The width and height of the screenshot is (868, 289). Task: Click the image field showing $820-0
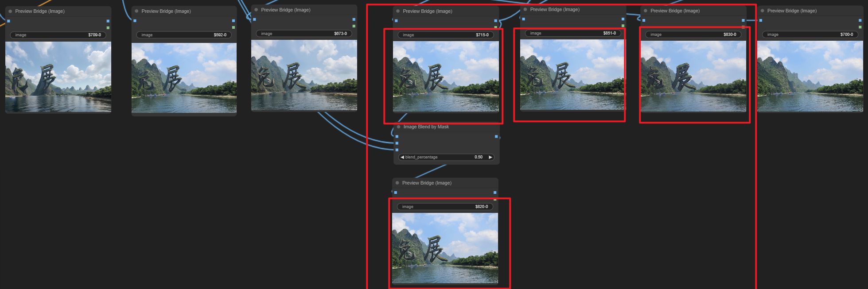pyautogui.click(x=445, y=207)
